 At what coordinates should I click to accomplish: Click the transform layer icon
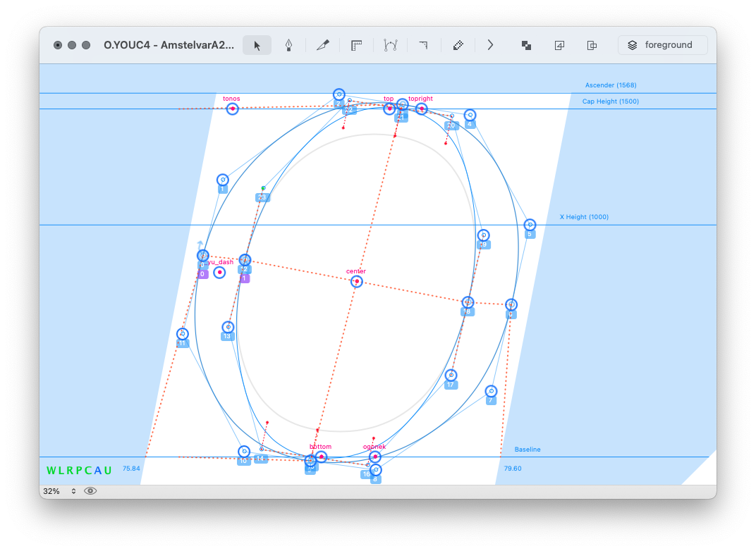[559, 45]
